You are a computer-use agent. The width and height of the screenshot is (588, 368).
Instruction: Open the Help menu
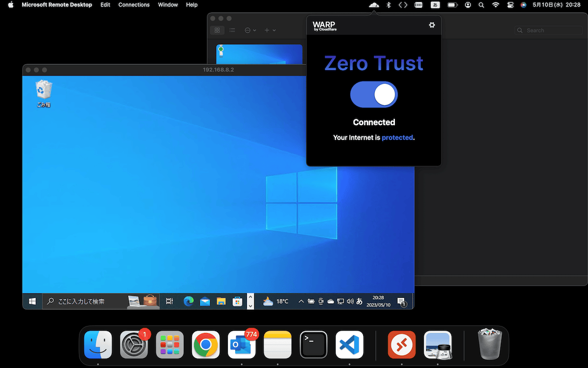[x=192, y=5]
